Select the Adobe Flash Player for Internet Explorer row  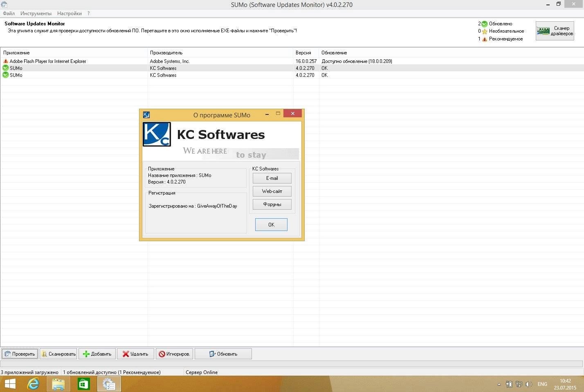[x=292, y=61]
